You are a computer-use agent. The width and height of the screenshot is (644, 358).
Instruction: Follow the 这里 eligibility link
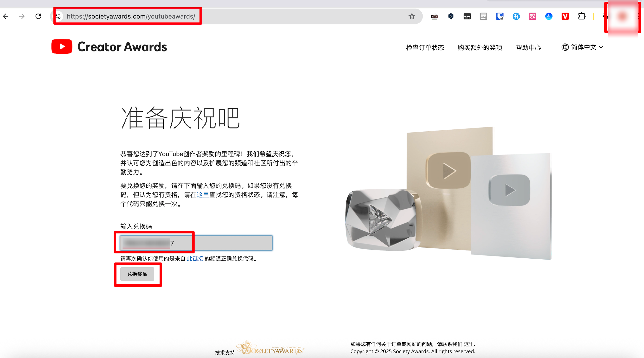click(x=203, y=194)
